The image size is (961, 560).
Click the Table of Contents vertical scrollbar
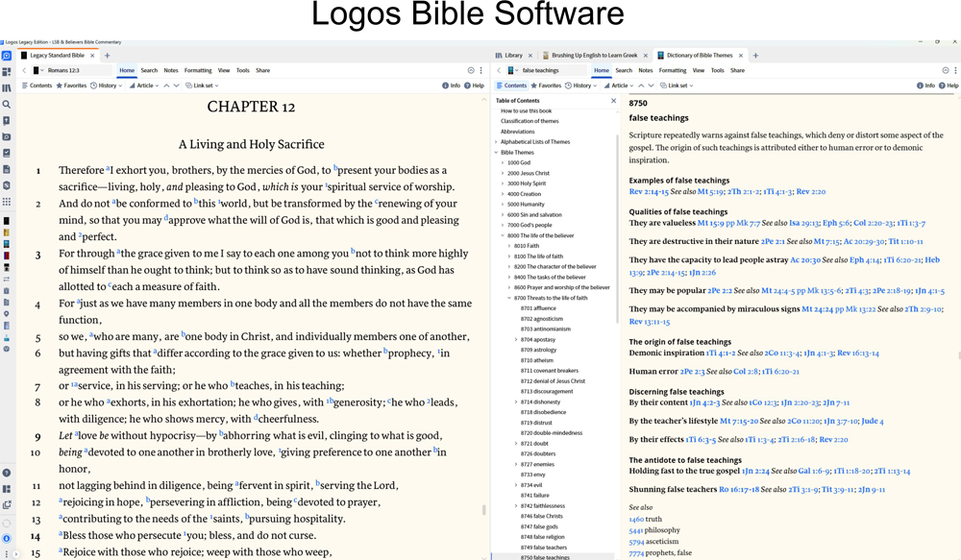tap(618, 227)
